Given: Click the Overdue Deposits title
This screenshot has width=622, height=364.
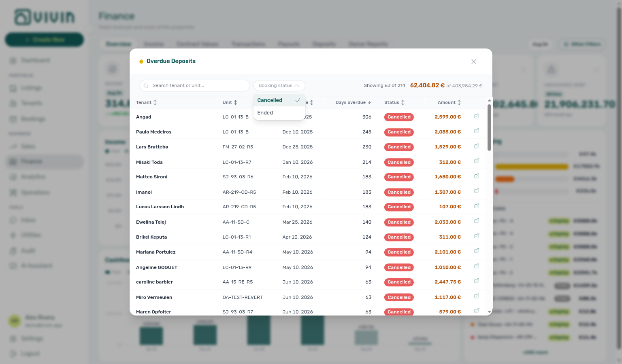Looking at the screenshot, I should point(171,61).
